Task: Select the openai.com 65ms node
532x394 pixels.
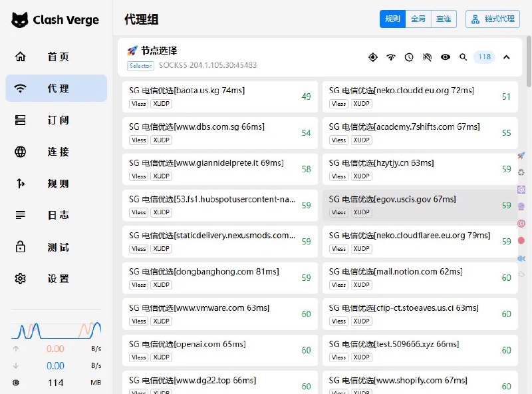Action: tap(220, 351)
